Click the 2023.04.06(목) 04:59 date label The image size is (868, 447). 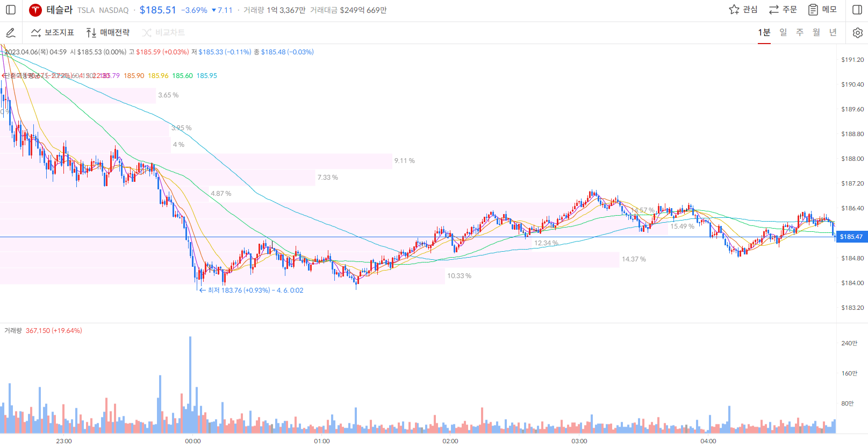point(35,52)
